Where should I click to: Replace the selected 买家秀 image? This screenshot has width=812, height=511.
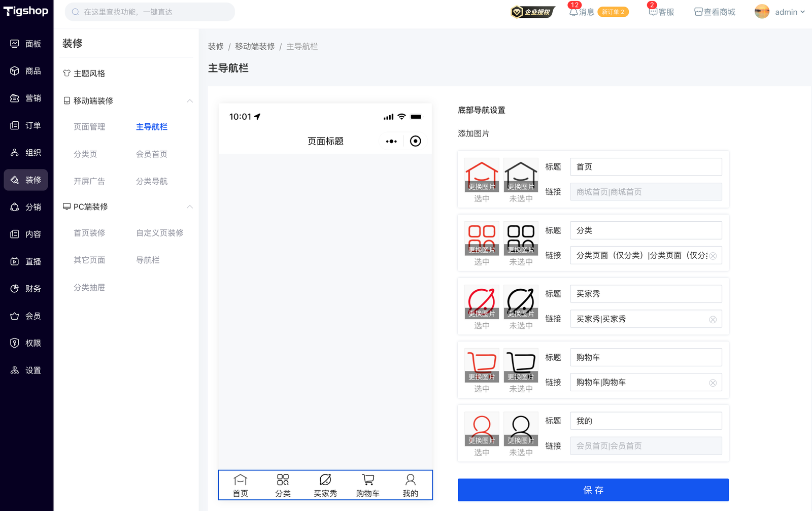[482, 302]
